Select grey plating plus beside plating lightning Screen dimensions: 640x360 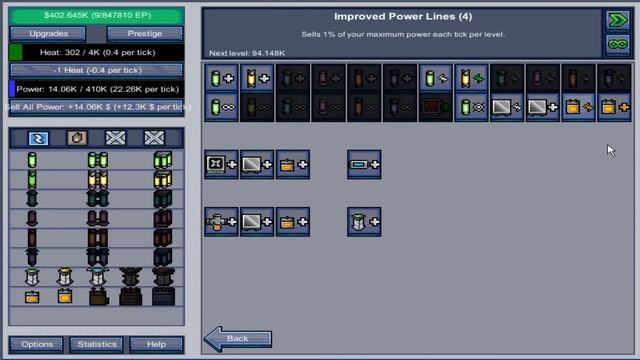coord(542,107)
